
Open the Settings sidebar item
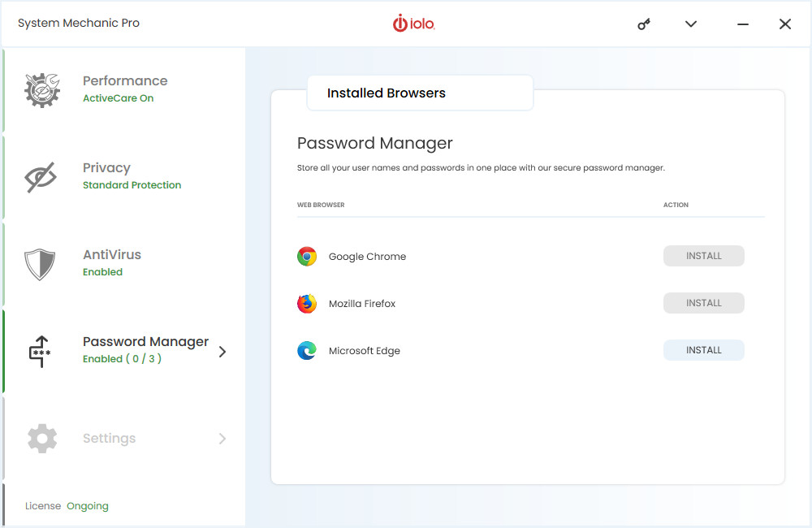(123, 439)
